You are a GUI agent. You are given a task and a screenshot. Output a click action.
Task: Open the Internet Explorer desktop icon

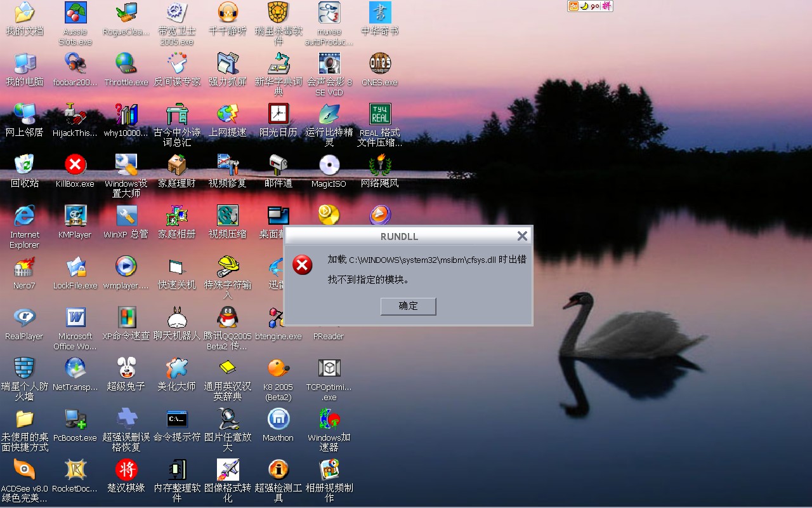click(x=24, y=217)
